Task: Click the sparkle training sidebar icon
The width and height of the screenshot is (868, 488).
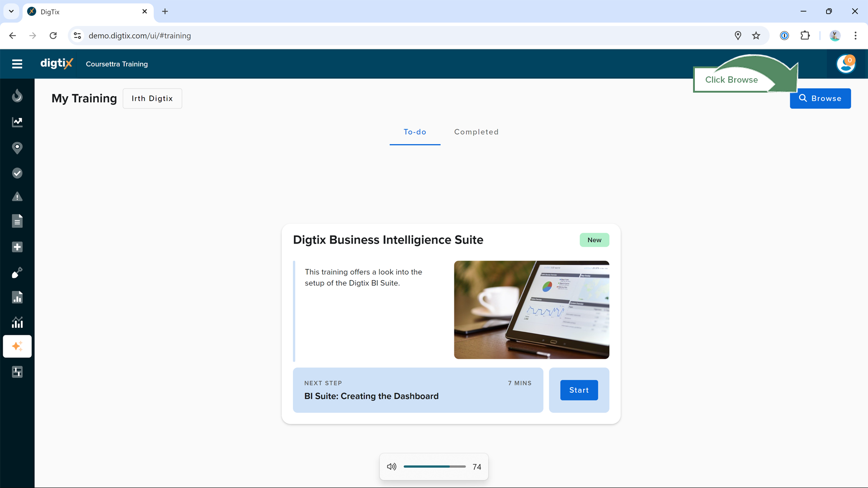Action: [x=17, y=346]
